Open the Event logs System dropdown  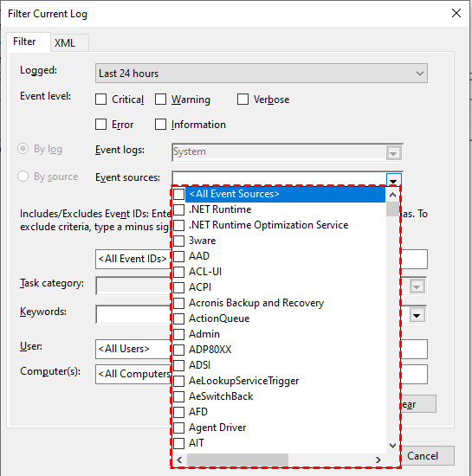coord(394,152)
